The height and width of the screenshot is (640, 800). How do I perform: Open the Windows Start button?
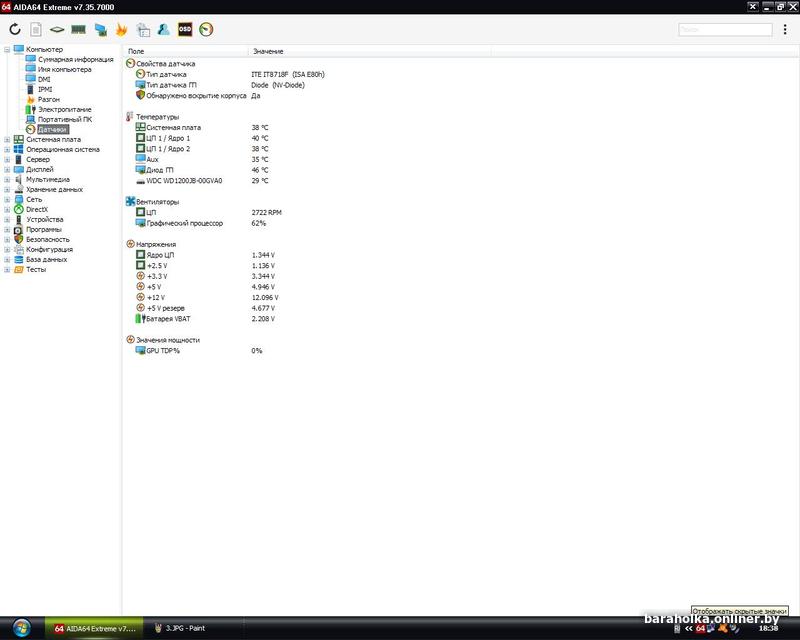[21, 628]
